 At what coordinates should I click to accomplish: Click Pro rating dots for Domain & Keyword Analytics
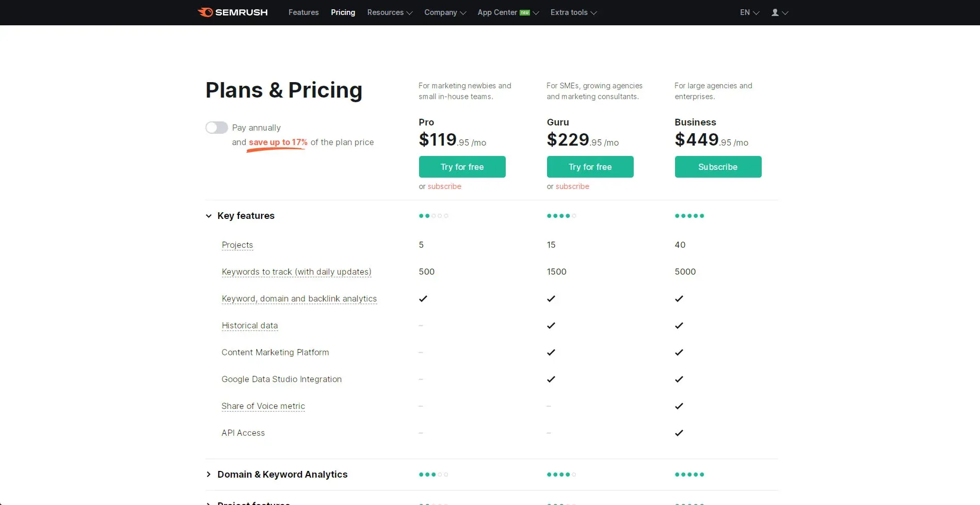[433, 475]
